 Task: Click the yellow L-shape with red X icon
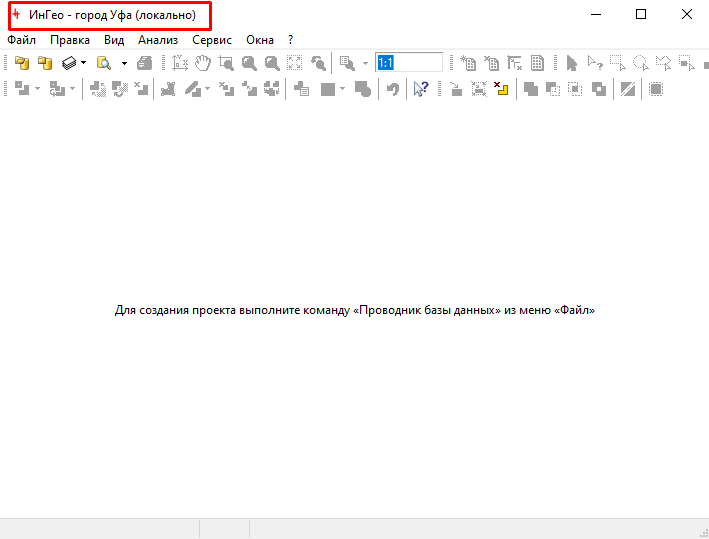coord(501,89)
